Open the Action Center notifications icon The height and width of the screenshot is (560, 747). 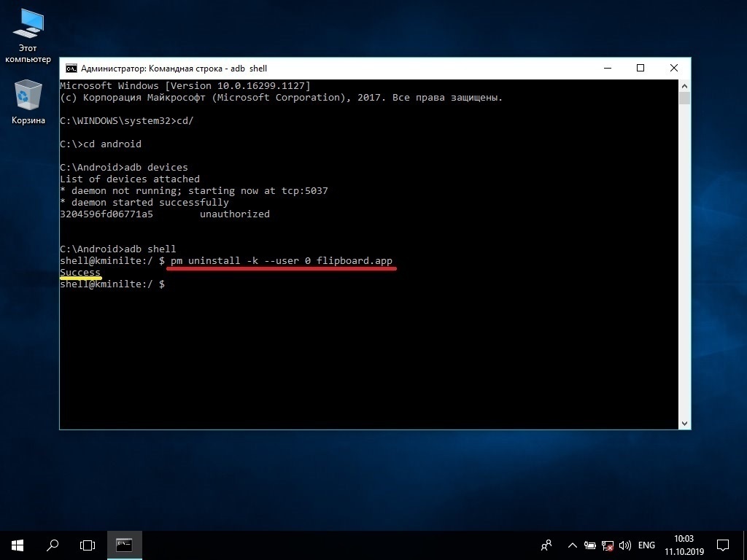[723, 545]
